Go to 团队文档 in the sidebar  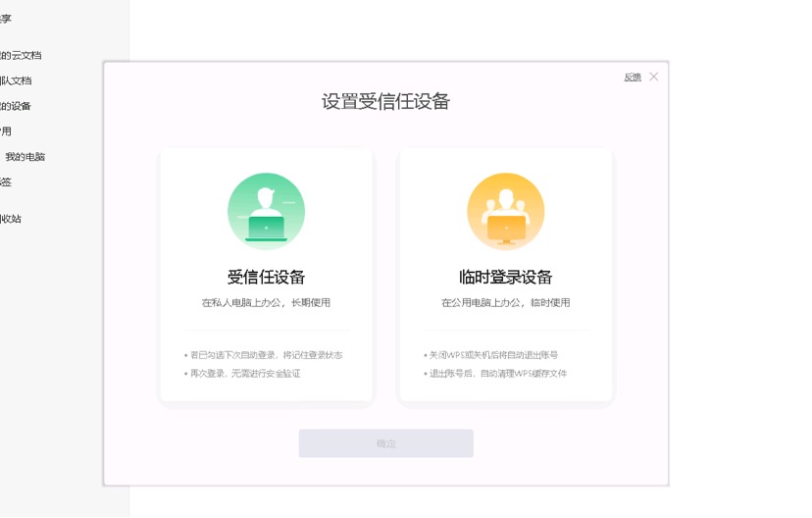click(16, 80)
